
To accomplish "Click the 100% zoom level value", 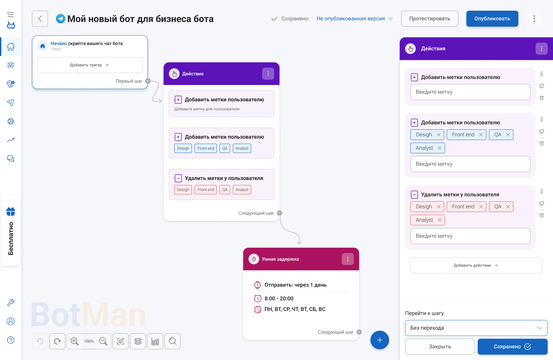I will click(89, 341).
